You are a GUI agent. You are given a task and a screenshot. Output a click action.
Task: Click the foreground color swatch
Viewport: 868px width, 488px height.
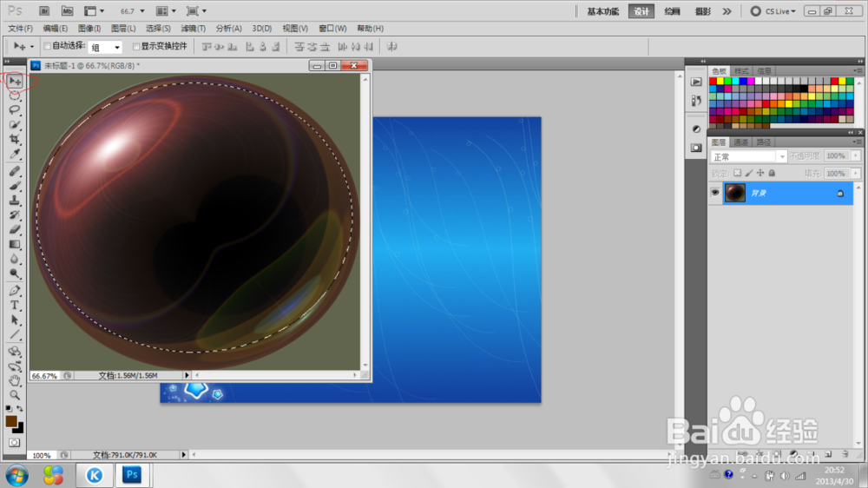pyautogui.click(x=10, y=421)
